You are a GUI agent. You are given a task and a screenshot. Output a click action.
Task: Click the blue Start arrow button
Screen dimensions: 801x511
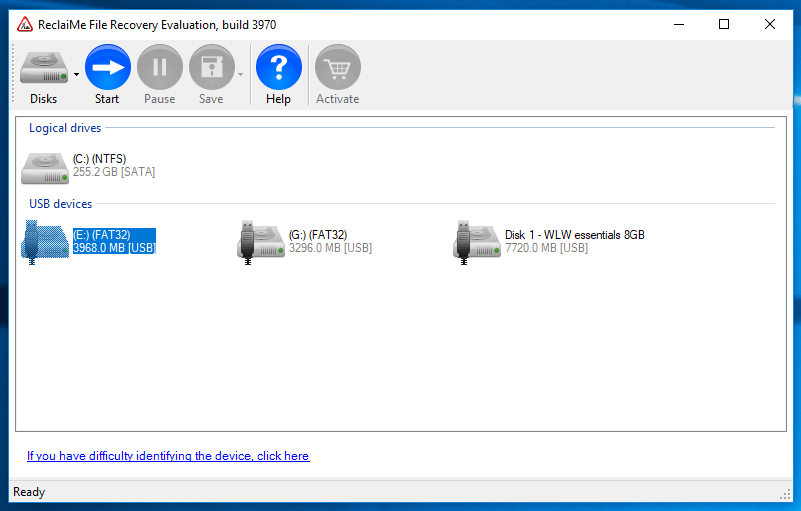(107, 67)
